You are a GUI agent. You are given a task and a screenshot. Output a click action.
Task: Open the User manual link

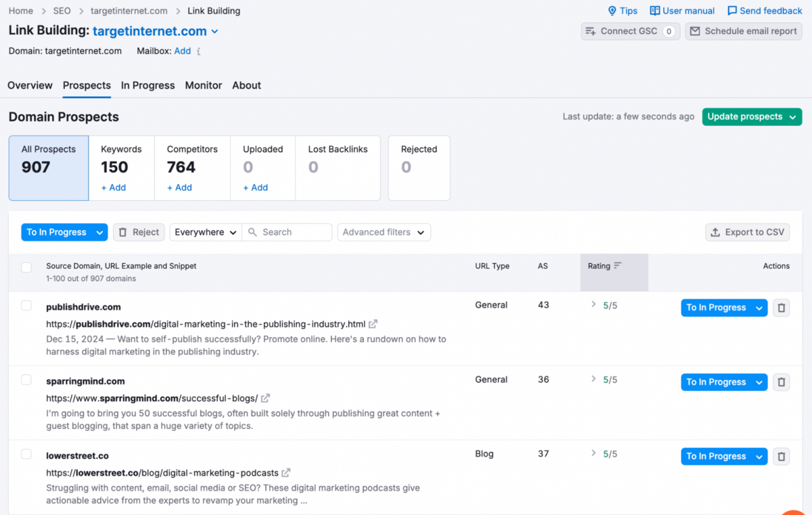pos(682,11)
